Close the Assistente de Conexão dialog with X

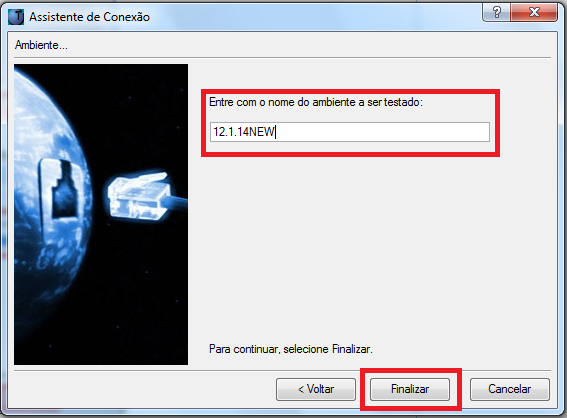point(534,12)
